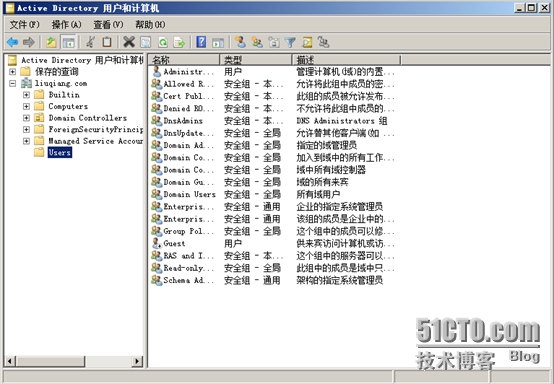The width and height of the screenshot is (554, 384).
Task: Open filter options with the funnel icon
Action: pyautogui.click(x=290, y=42)
